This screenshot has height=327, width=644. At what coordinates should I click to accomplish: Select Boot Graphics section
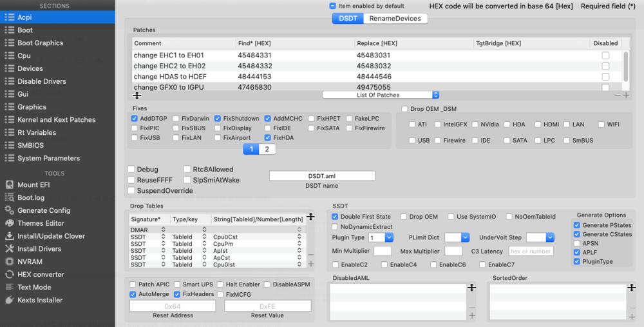pyautogui.click(x=40, y=43)
